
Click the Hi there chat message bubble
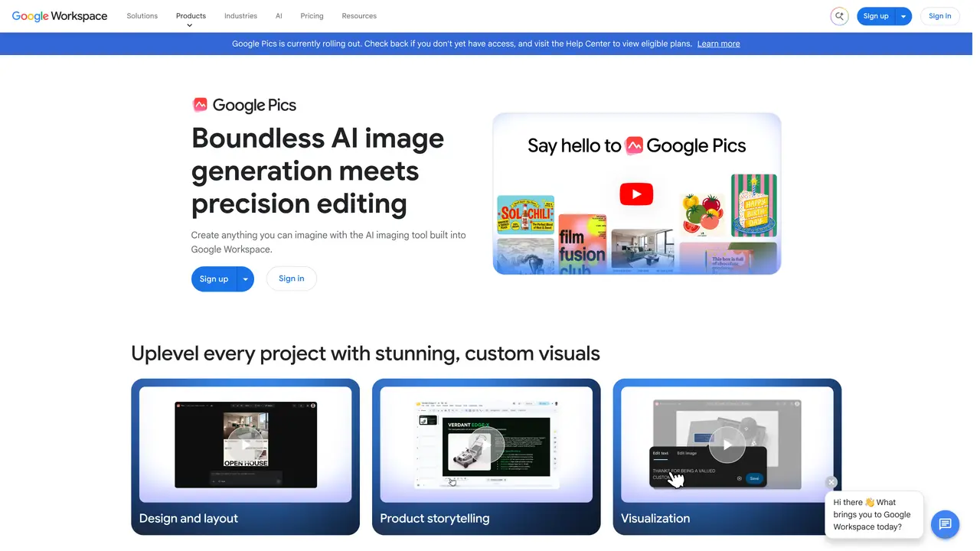(x=874, y=515)
